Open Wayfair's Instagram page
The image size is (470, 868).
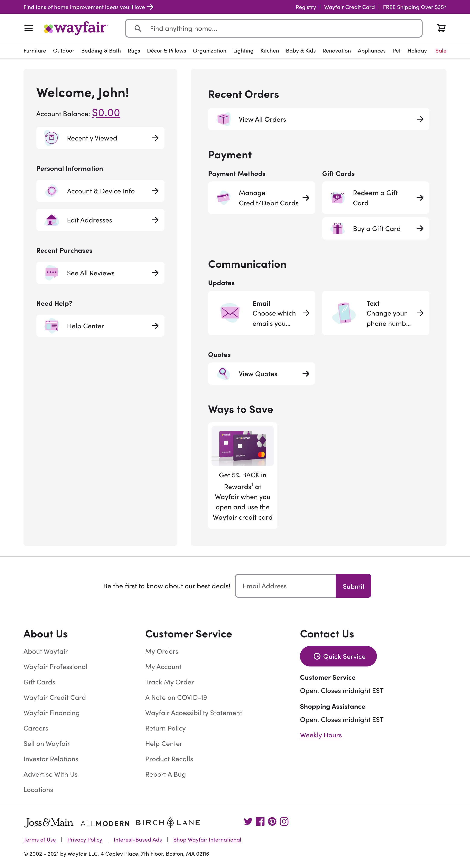(x=284, y=821)
